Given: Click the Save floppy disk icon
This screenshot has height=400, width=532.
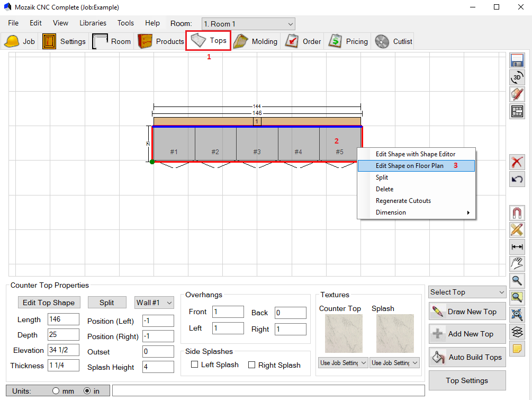Looking at the screenshot, I should 517,60.
